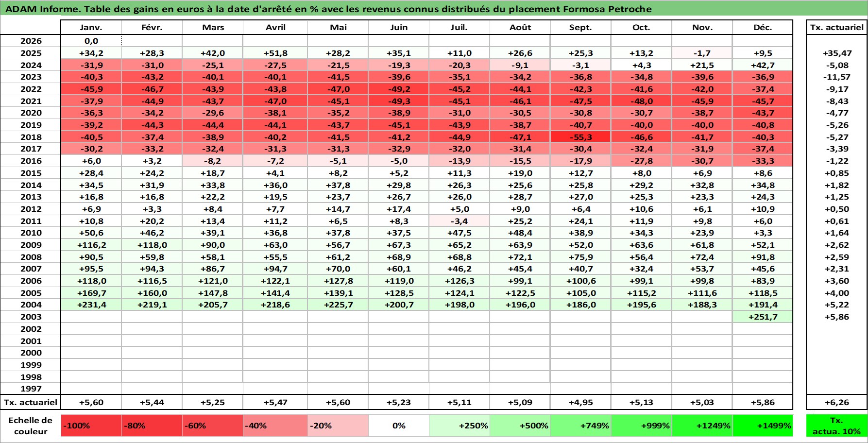This screenshot has height=443, width=868.
Task: Click the Déc. column header
Action: (x=763, y=27)
